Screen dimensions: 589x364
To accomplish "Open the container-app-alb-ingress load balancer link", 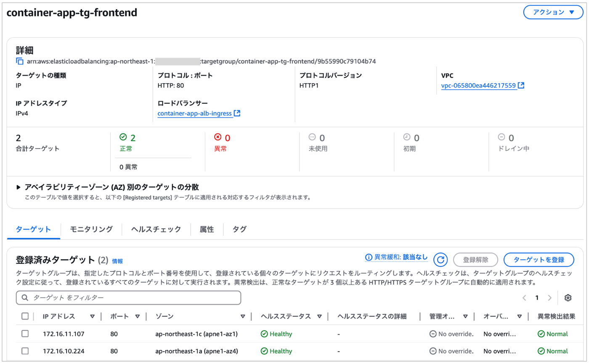I will (x=195, y=113).
